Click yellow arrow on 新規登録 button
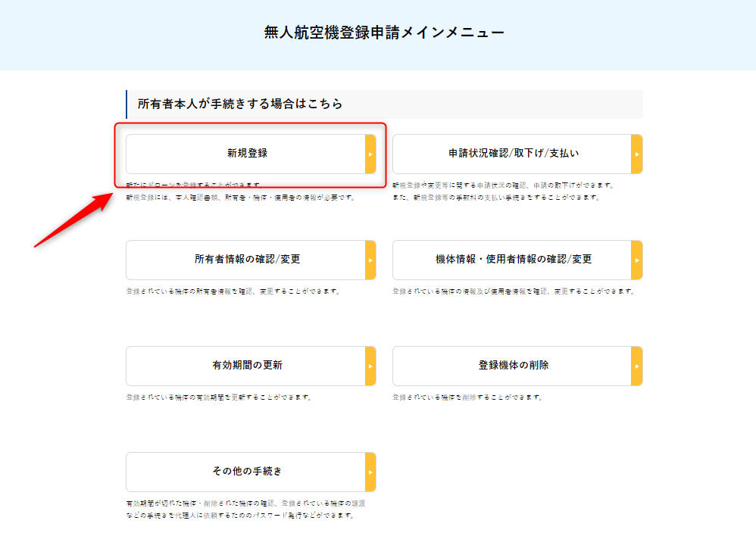 tap(370, 154)
